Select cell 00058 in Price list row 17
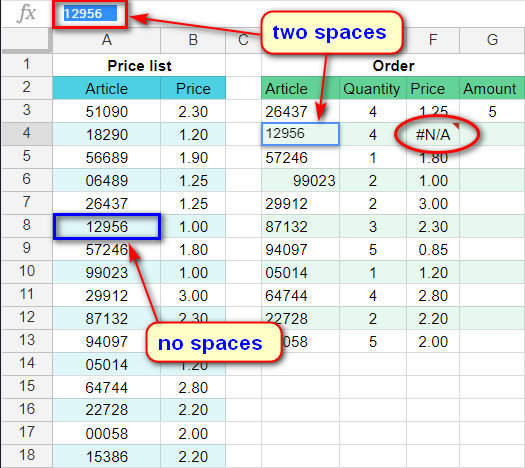The height and width of the screenshot is (468, 525). [x=106, y=434]
